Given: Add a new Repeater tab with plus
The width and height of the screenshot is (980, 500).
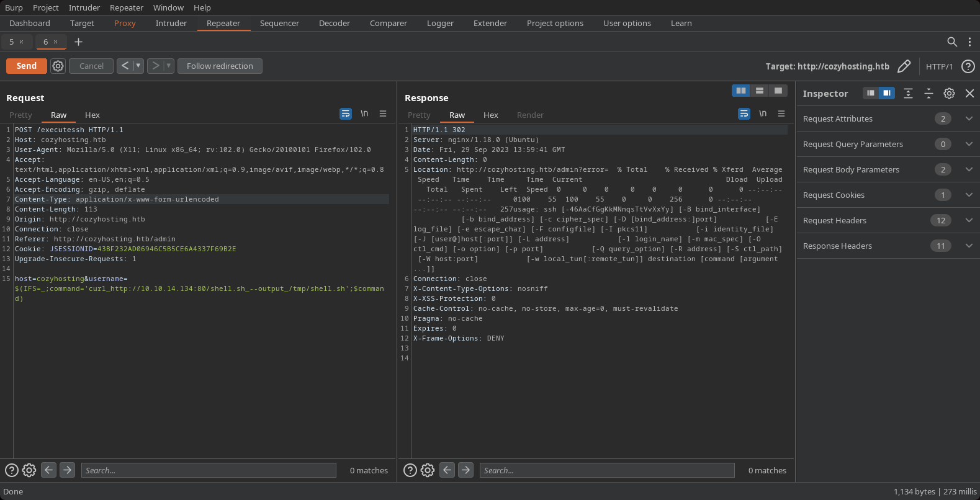Looking at the screenshot, I should [x=78, y=42].
